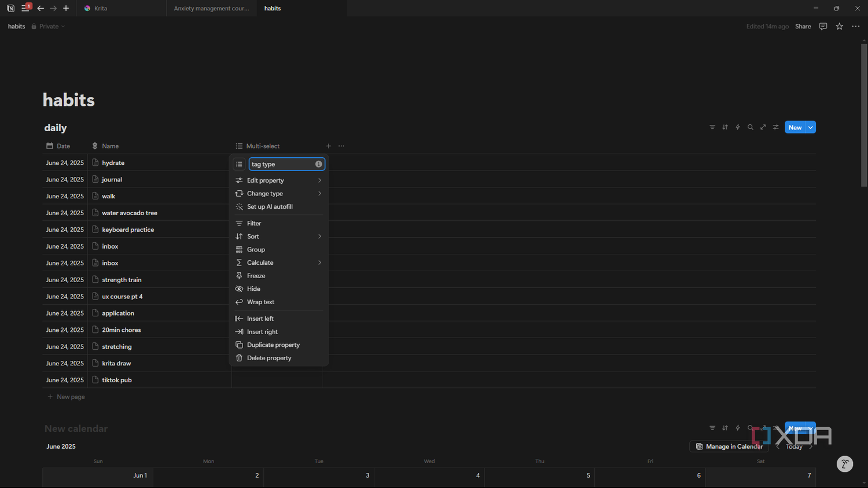
Task: Add a new property with plus icon
Action: click(329, 146)
